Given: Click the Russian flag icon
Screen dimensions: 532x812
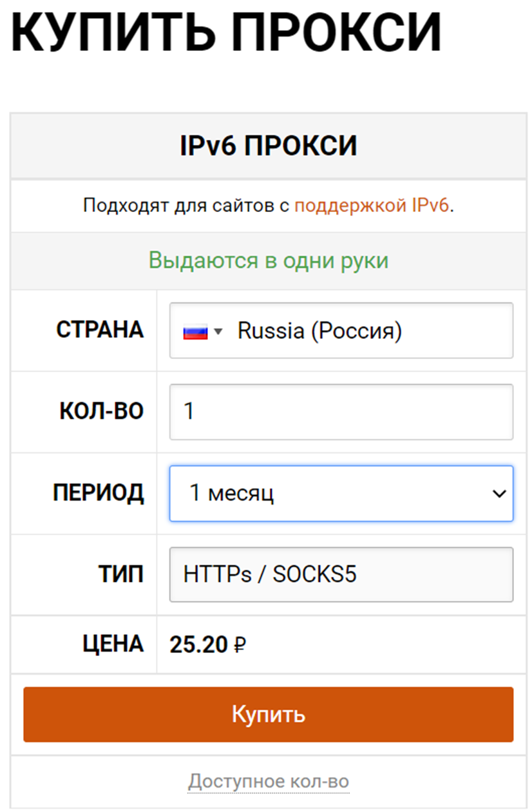Looking at the screenshot, I should 195,332.
